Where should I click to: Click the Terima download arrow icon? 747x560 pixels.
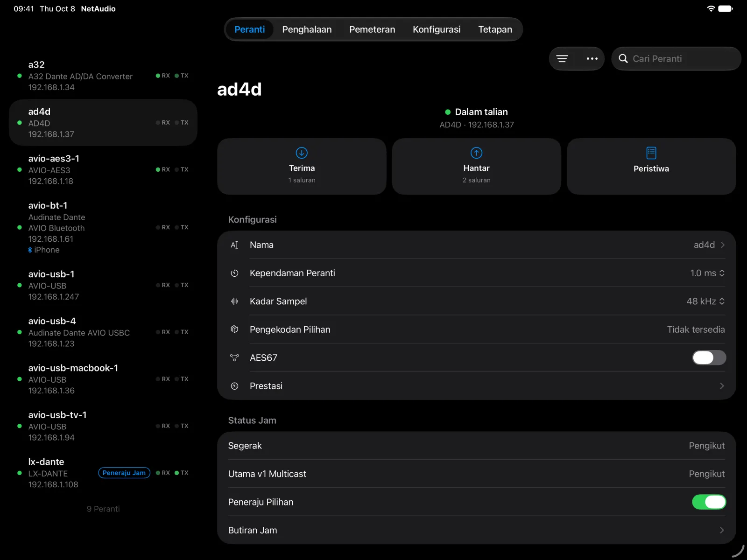(x=302, y=153)
